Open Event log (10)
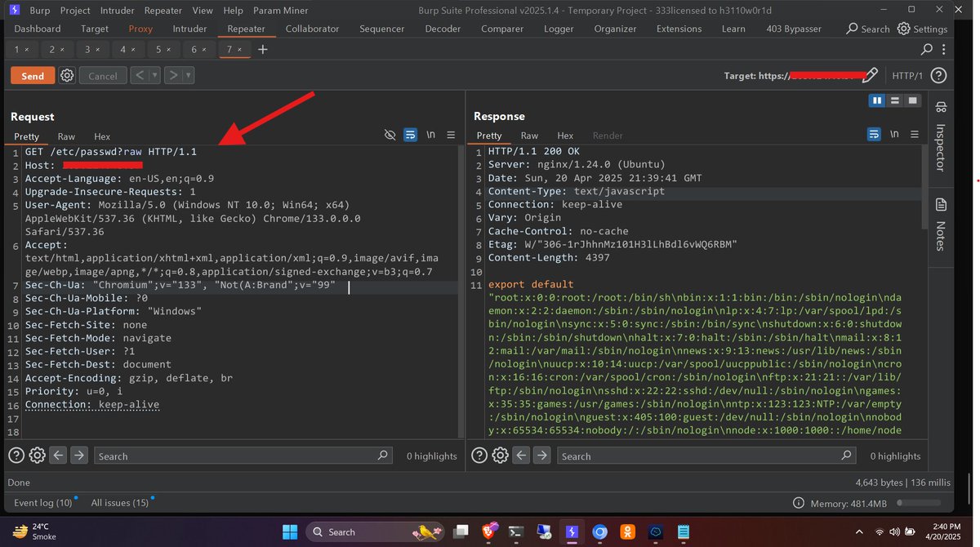The image size is (980, 547). pos(42,503)
